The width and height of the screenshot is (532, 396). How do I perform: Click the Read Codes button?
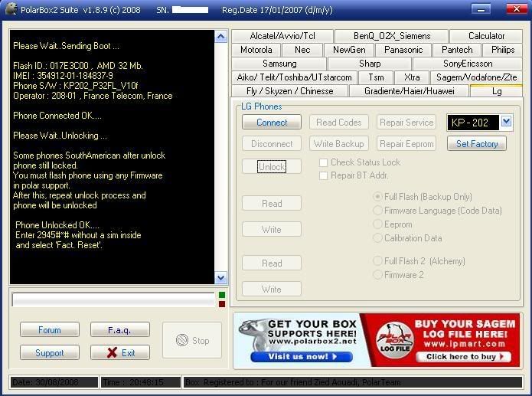click(x=338, y=123)
